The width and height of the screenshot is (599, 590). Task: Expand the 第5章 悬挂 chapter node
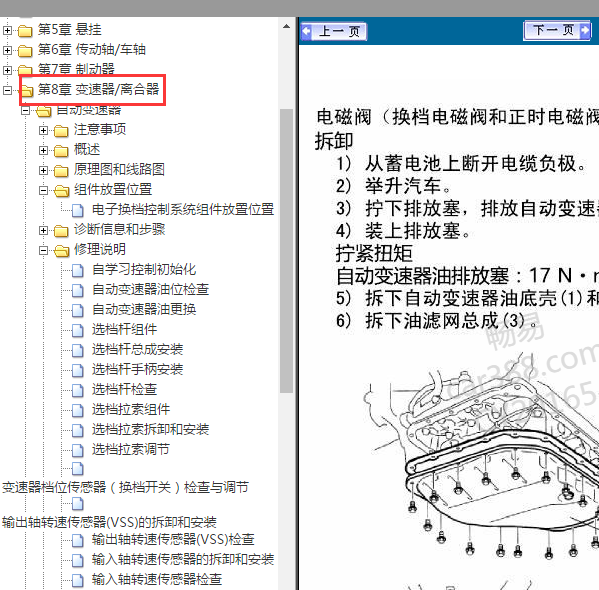[x=7, y=30]
